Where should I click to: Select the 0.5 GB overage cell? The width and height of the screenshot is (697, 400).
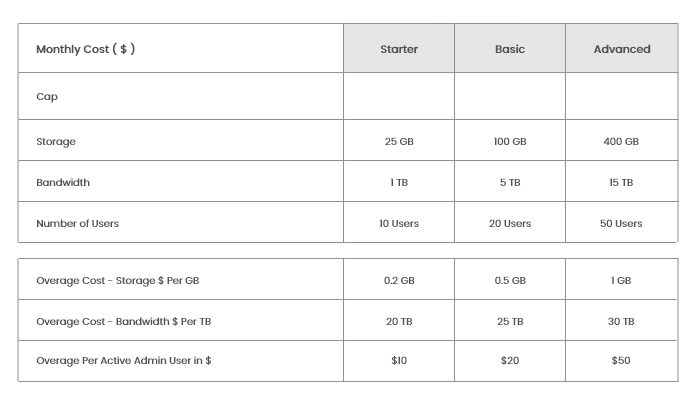coord(509,281)
